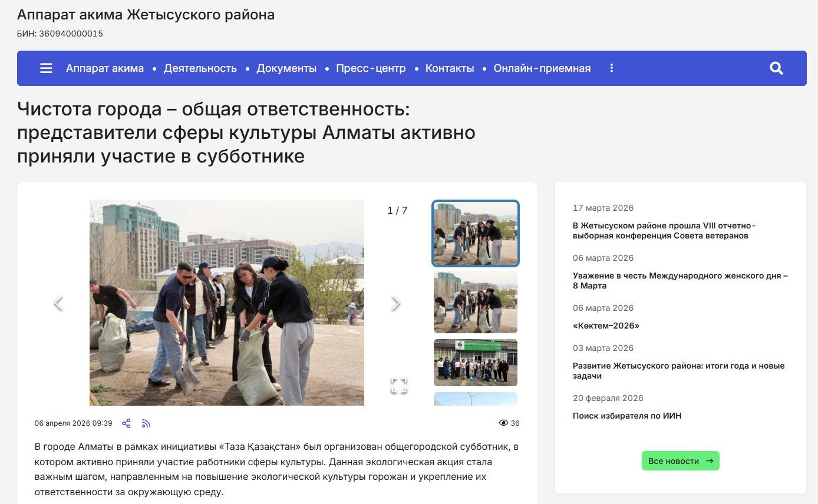This screenshot has height=504, width=818.
Task: Open the «Көктем–2026» news link
Action: click(x=606, y=326)
